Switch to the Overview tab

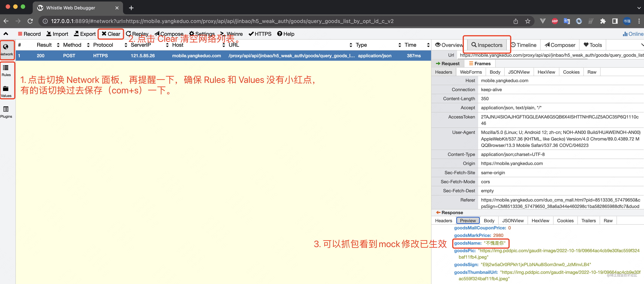[449, 45]
